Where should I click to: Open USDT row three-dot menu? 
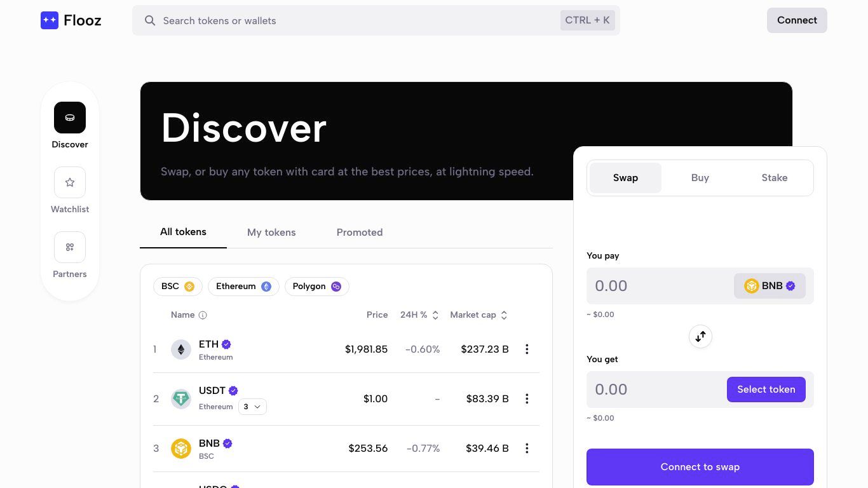(527, 398)
